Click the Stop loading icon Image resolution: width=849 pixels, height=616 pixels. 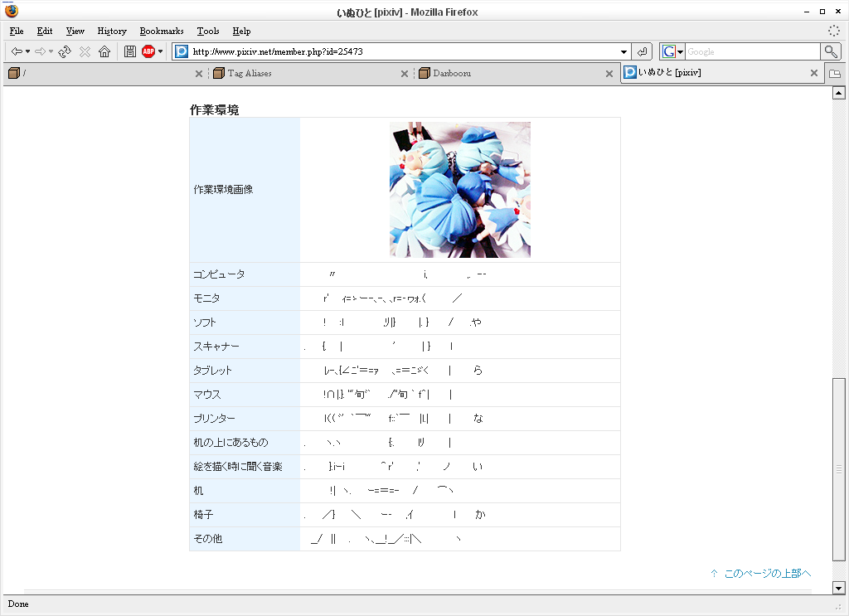point(84,51)
